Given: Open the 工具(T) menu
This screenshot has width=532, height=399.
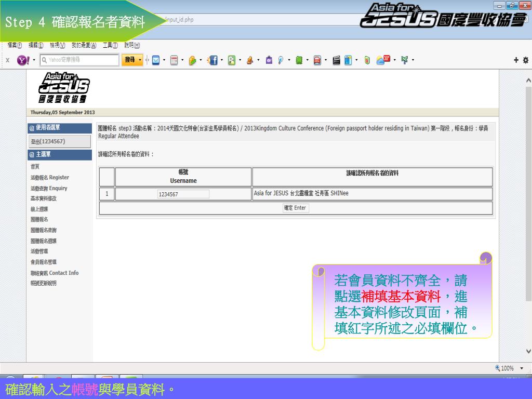Looking at the screenshot, I should pyautogui.click(x=110, y=46).
